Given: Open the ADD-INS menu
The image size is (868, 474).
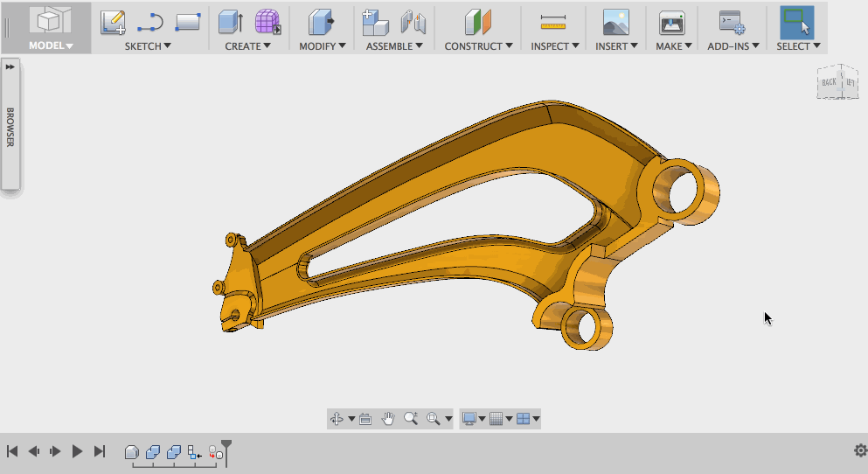Looking at the screenshot, I should pos(733,46).
